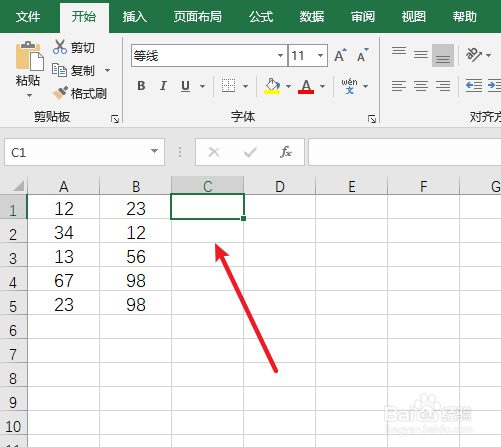Viewport: 501px width, 447px height.
Task: Click cell B2 containing 12
Action: 136,232
